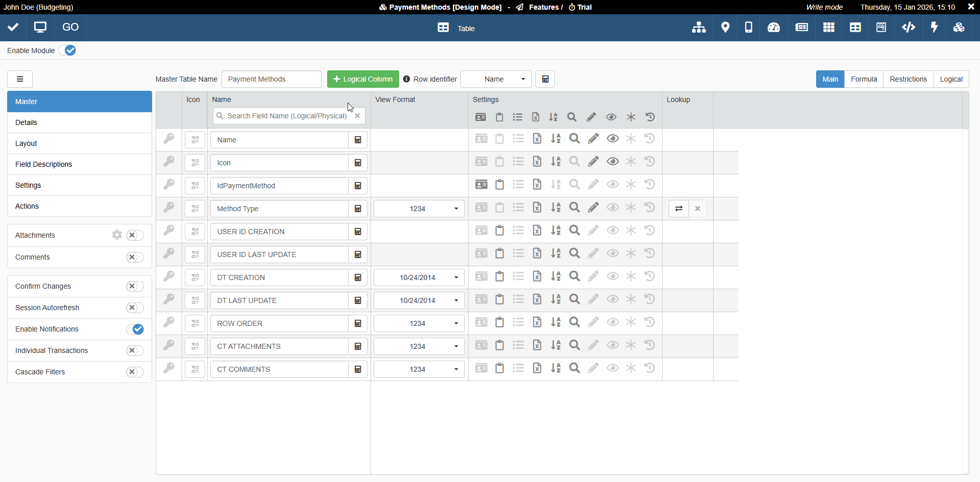Open CT ATTACHMENTS view format dropdown
The width and height of the screenshot is (980, 482).
click(419, 346)
